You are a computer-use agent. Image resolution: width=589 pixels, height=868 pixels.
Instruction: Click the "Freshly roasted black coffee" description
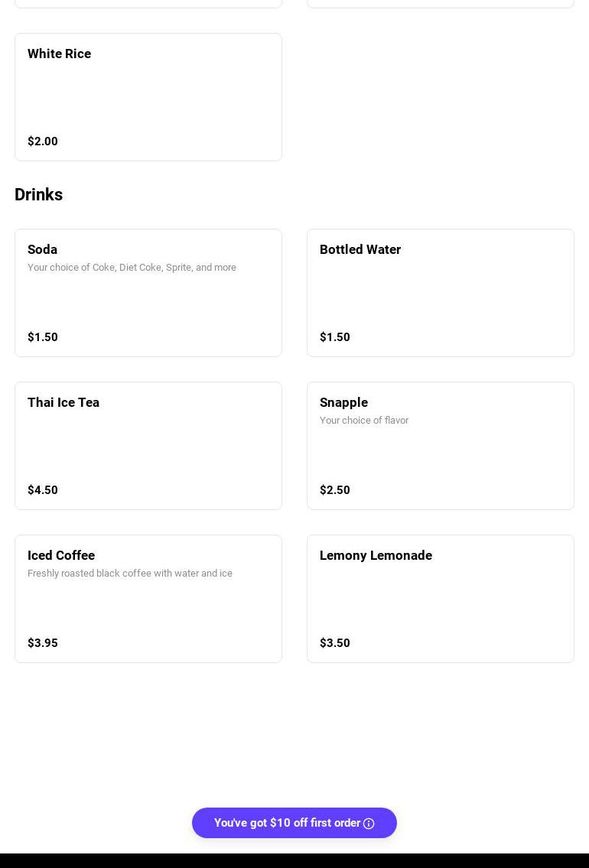coord(130,574)
